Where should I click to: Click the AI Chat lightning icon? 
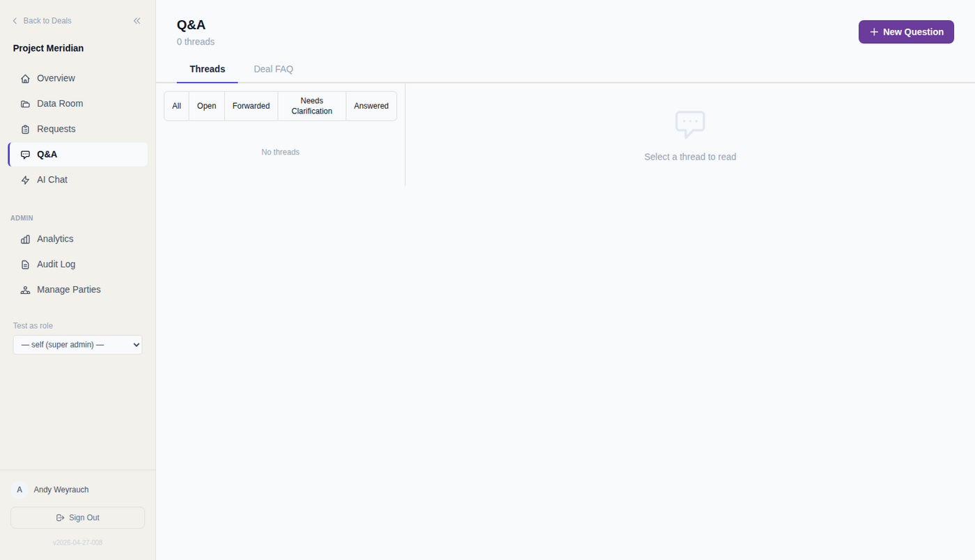click(26, 180)
